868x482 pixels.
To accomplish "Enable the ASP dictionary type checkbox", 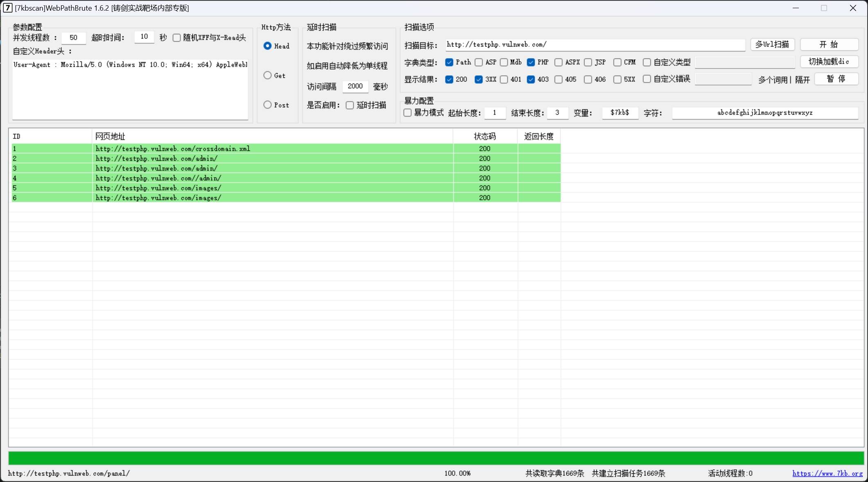I will (x=478, y=62).
